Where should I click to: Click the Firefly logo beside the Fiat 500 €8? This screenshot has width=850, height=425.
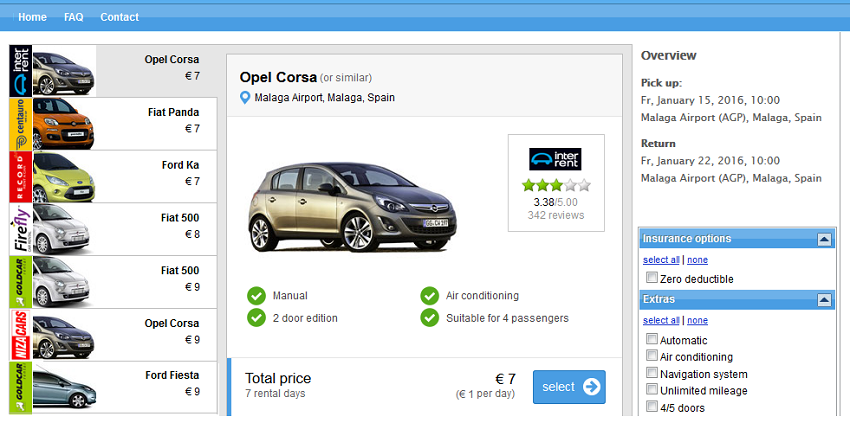pos(21,229)
